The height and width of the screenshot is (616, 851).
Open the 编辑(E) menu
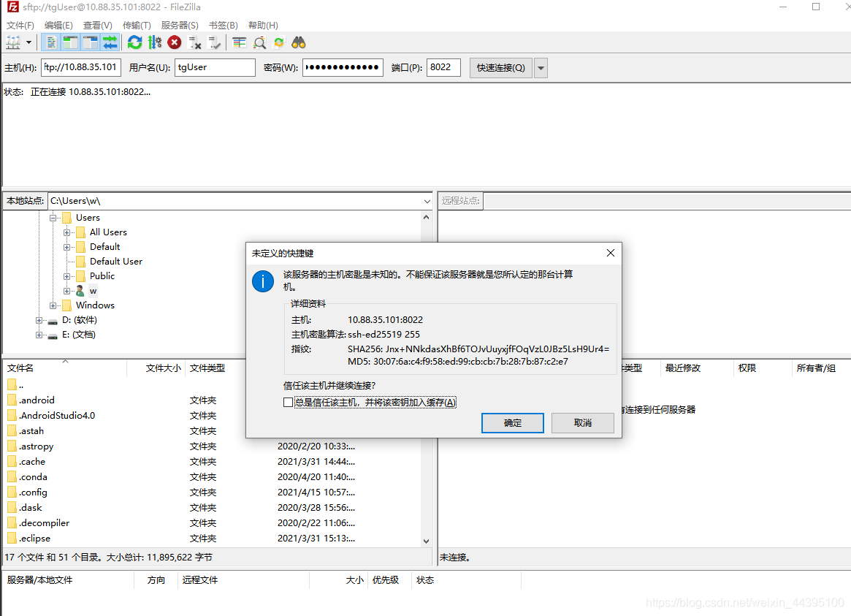pos(58,25)
